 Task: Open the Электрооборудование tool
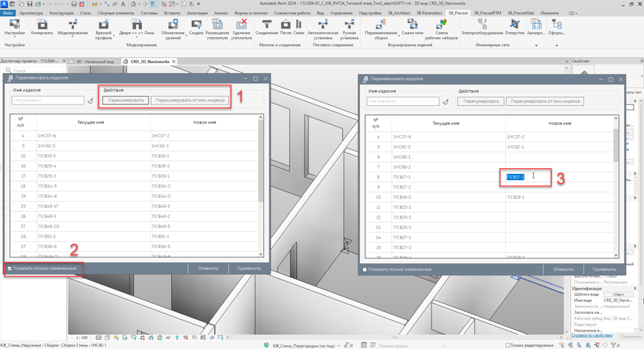click(x=482, y=26)
